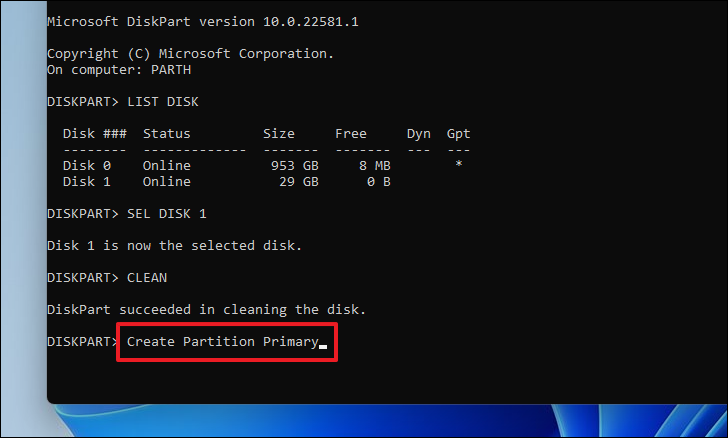
Task: Click the blinking cursor after Primary
Action: (323, 346)
